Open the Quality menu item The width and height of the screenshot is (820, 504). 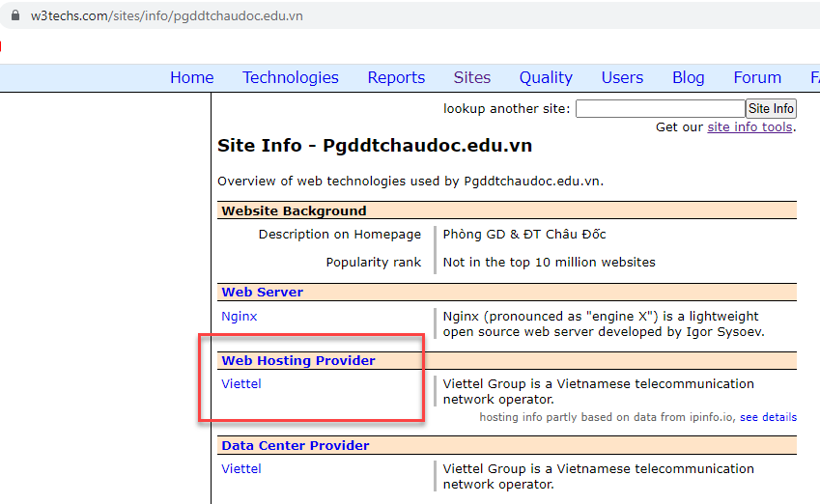click(546, 77)
